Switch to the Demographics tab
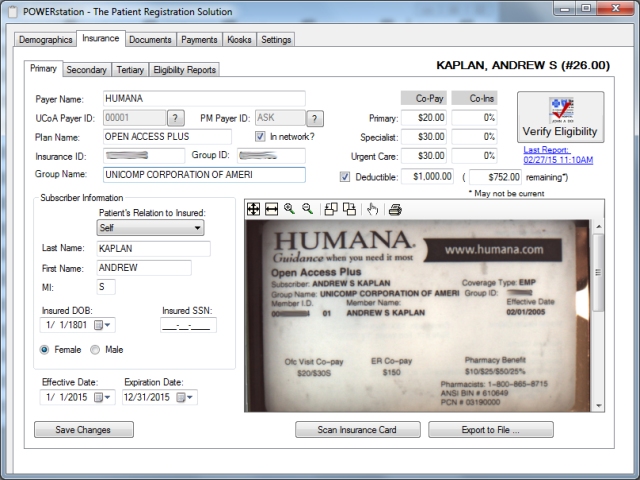This screenshot has height=480, width=640. 46,40
